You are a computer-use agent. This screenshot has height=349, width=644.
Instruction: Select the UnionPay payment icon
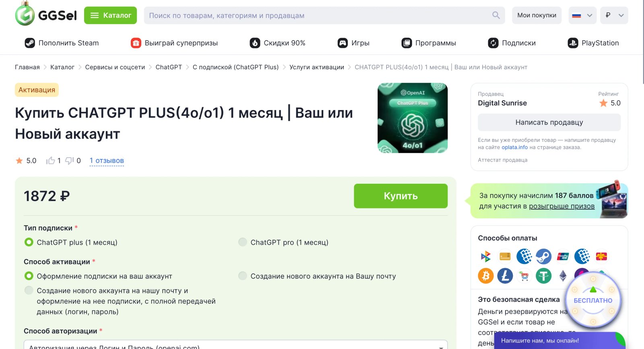[x=563, y=256]
